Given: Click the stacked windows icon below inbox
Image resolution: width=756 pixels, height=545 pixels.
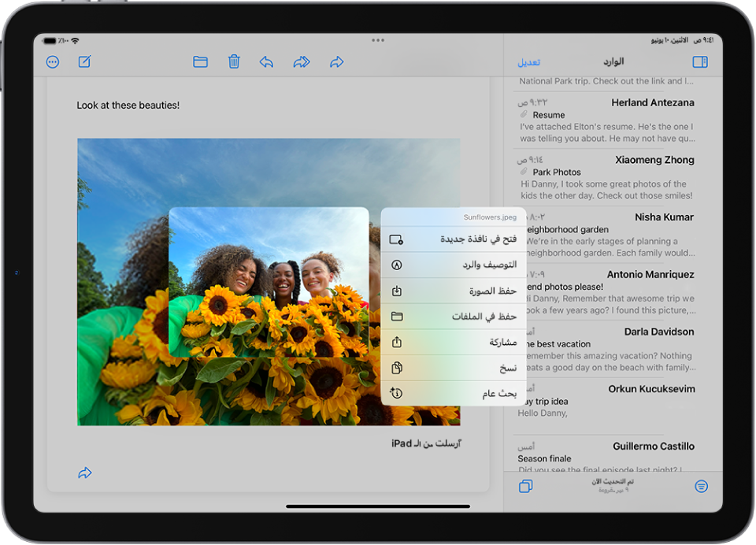Looking at the screenshot, I should click(x=526, y=487).
